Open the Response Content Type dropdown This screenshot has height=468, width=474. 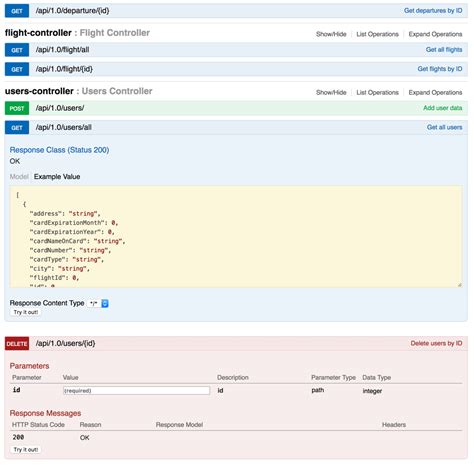(99, 303)
